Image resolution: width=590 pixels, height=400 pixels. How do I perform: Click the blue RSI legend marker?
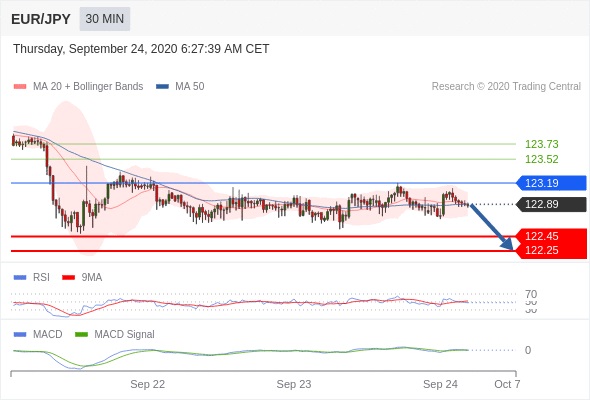coord(20,278)
